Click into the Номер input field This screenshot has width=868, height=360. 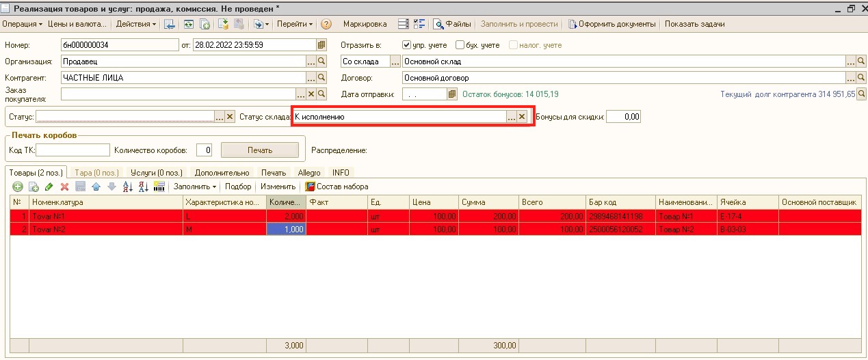(119, 44)
